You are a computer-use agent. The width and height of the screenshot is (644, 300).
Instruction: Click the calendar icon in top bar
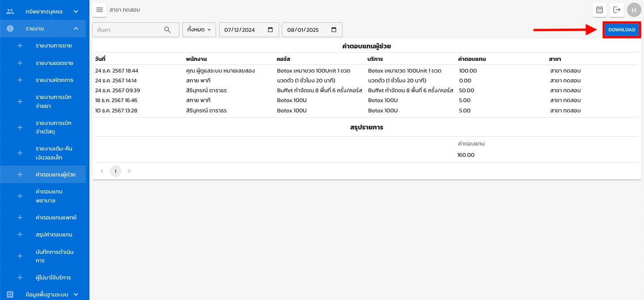tap(599, 9)
